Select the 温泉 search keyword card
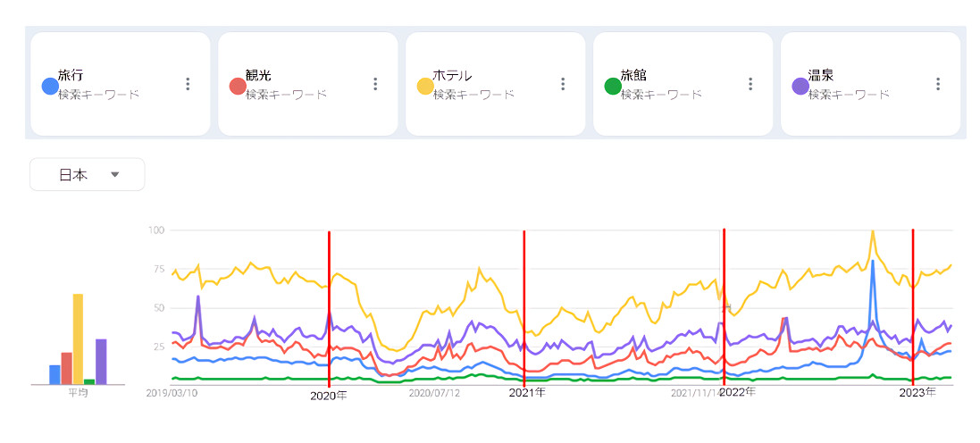980x443 pixels. (x=871, y=84)
